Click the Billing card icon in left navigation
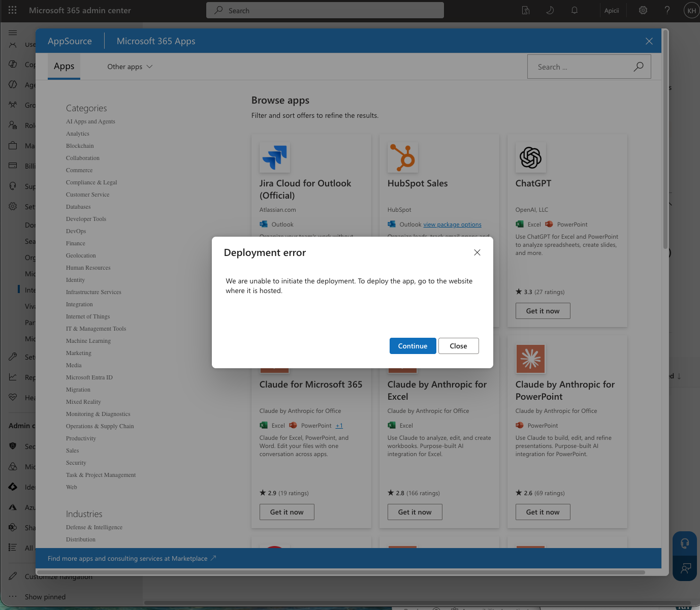Screen dimensions: 700x610 pyautogui.click(x=13, y=166)
